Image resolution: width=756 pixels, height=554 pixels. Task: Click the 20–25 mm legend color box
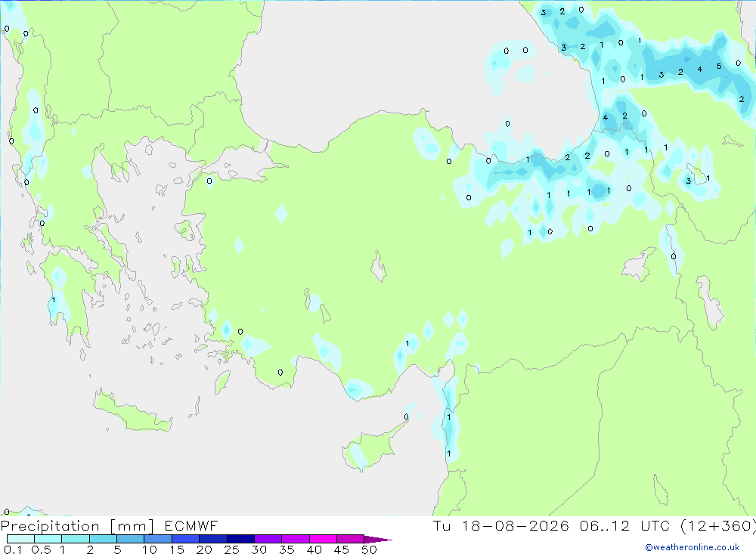[213, 539]
